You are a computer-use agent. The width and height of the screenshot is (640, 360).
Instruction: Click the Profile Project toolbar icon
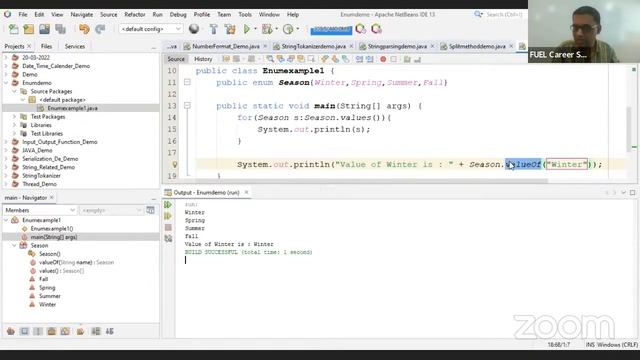point(288,29)
